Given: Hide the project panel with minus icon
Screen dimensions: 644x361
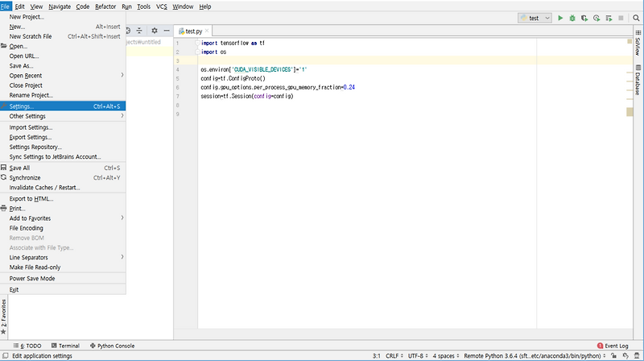Looking at the screenshot, I should 167,31.
